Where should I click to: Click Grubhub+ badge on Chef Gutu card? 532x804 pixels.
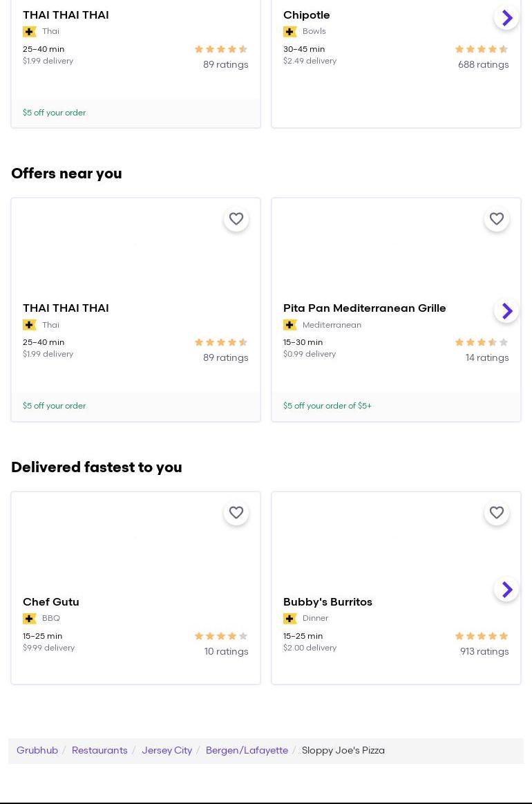click(30, 619)
